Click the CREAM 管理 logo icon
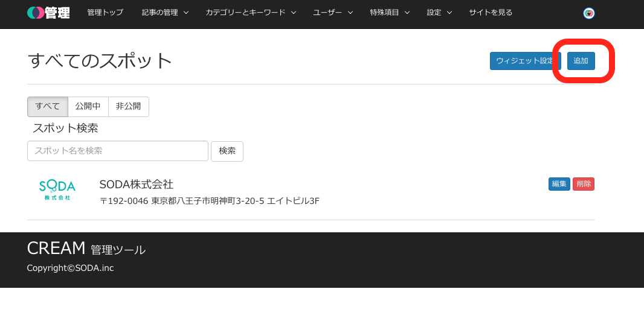The width and height of the screenshot is (644, 321). (48, 13)
